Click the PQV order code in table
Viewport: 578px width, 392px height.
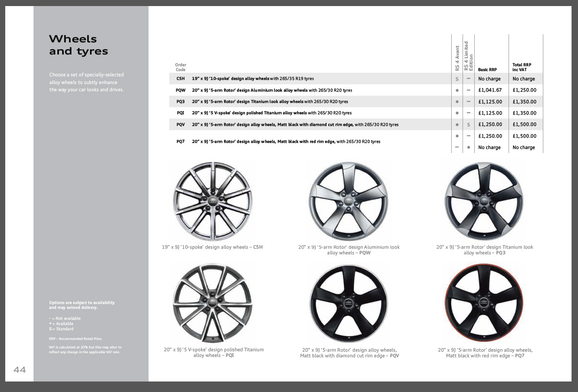click(180, 125)
